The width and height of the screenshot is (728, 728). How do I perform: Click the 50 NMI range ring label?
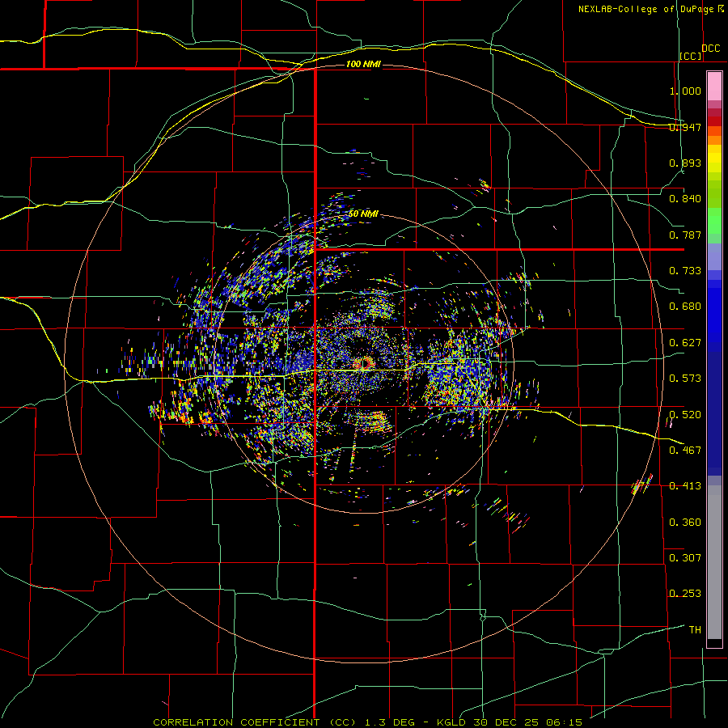point(363,214)
